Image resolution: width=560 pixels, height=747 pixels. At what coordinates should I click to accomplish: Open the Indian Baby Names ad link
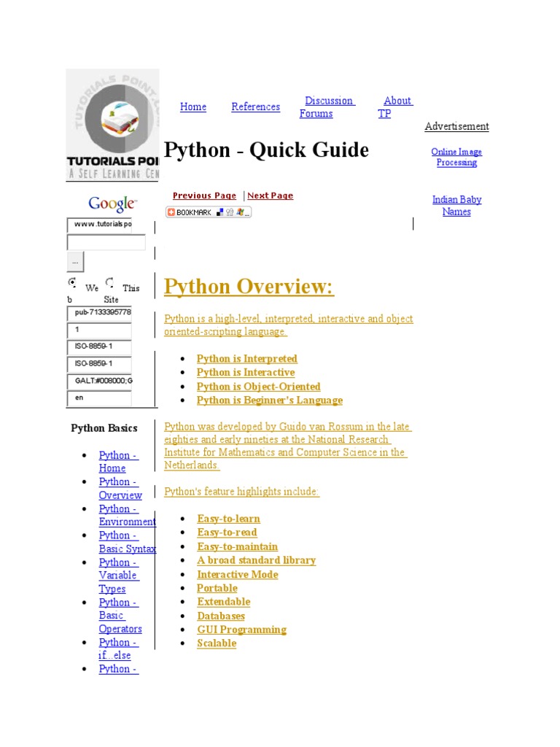click(x=456, y=205)
